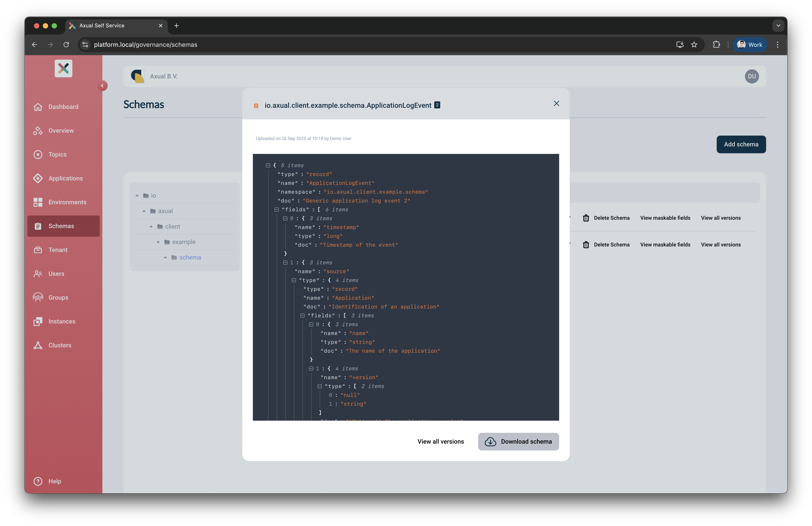Screen dimensions: 812x526
Task: Go to Instances in sidebar
Action: point(62,321)
